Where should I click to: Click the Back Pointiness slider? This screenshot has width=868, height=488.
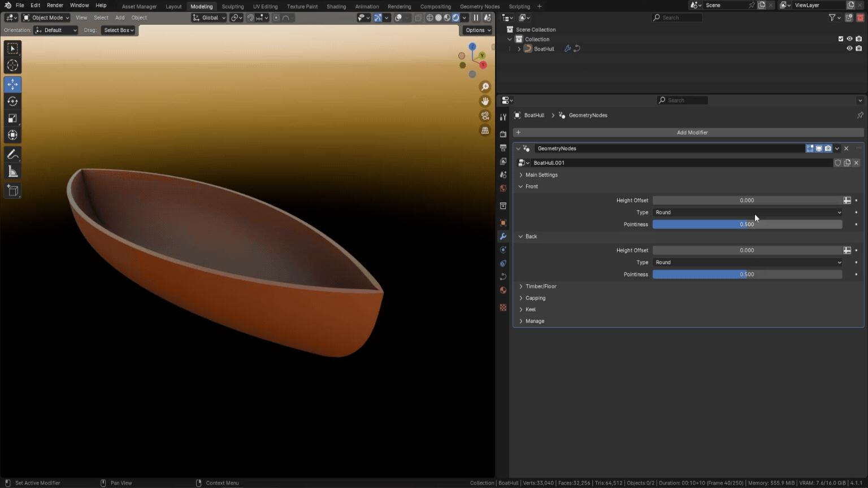(747, 274)
